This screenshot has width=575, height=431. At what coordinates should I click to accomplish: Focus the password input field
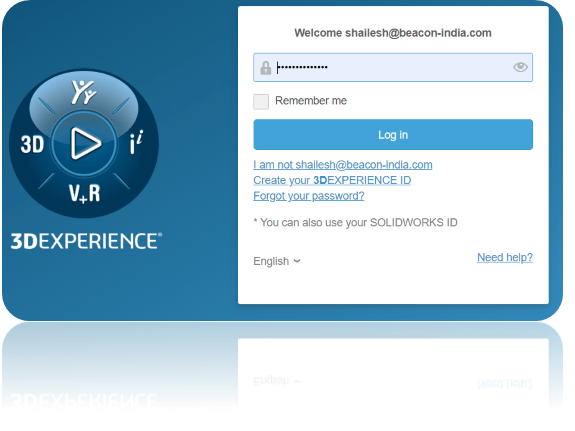point(393,67)
